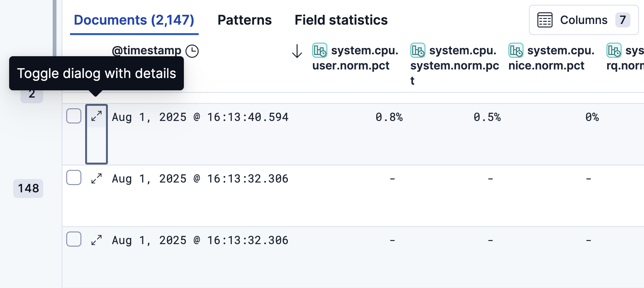Check the second document row checkbox
Screen dimensions: 644x288
73,178
